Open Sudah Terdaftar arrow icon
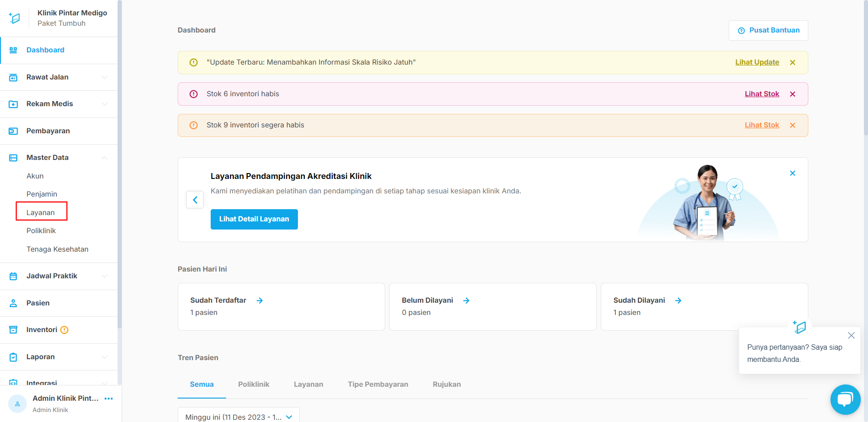 259,300
